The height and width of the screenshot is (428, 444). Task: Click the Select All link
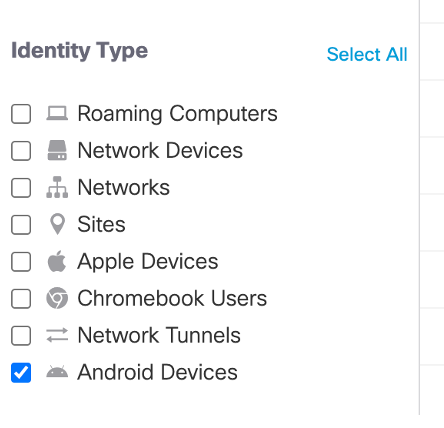pyautogui.click(x=367, y=54)
